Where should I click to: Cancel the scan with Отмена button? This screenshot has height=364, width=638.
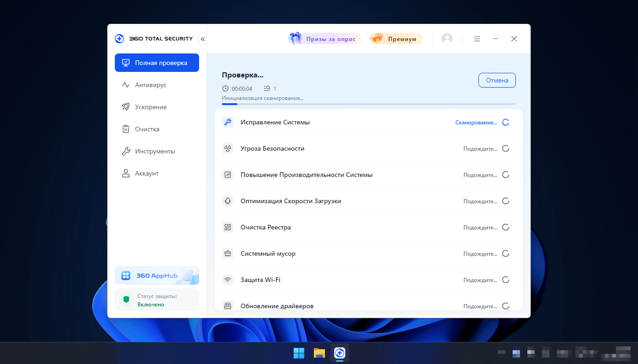pyautogui.click(x=497, y=80)
